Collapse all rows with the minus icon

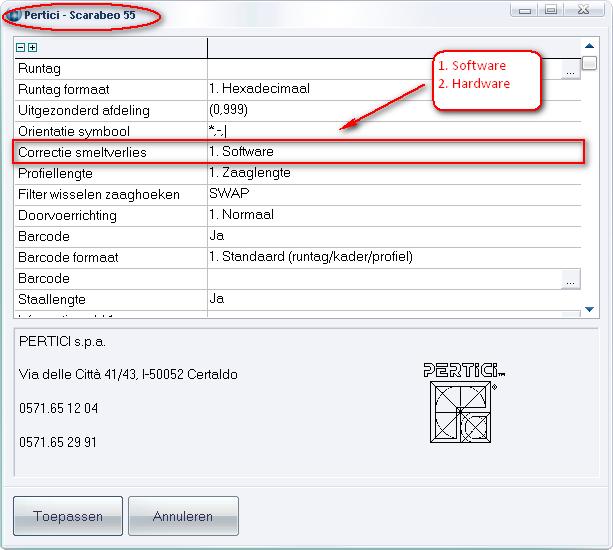[x=21, y=48]
